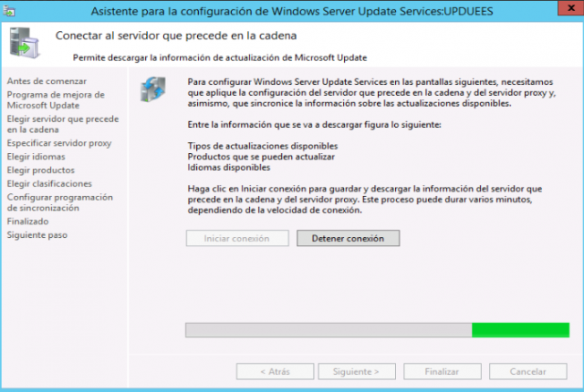Close the WSUS configuration wizard window
This screenshot has width=584, height=392.
coord(570,8)
